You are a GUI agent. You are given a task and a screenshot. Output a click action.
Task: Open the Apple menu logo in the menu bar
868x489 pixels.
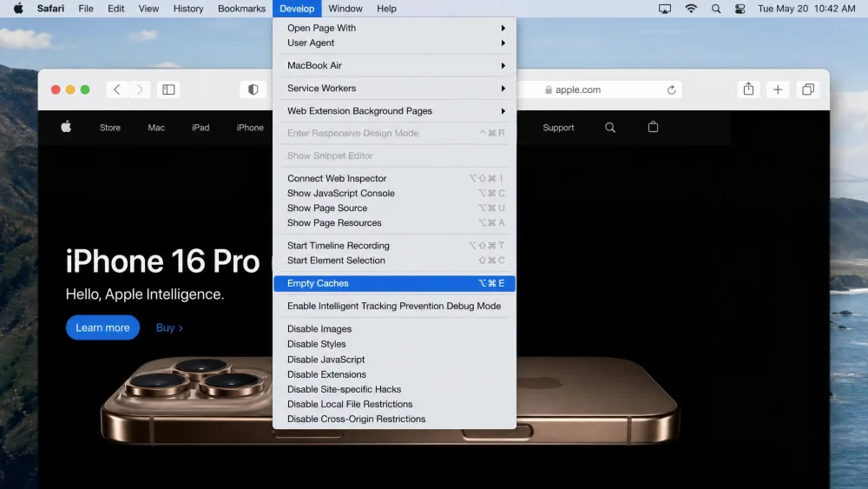pos(18,9)
